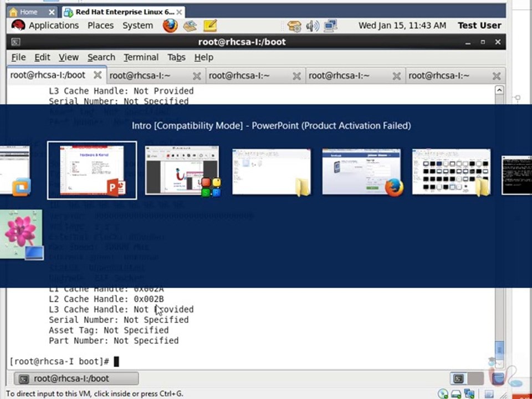Switch to the empty second workspace

coord(475,378)
